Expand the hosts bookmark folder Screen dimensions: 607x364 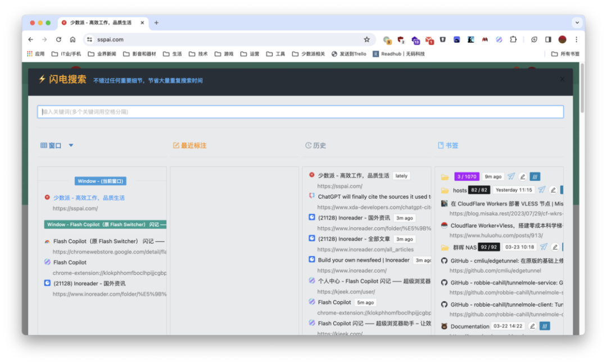(445, 190)
